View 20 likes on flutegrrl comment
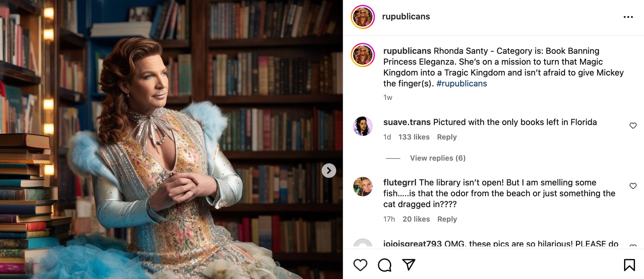 (416, 219)
